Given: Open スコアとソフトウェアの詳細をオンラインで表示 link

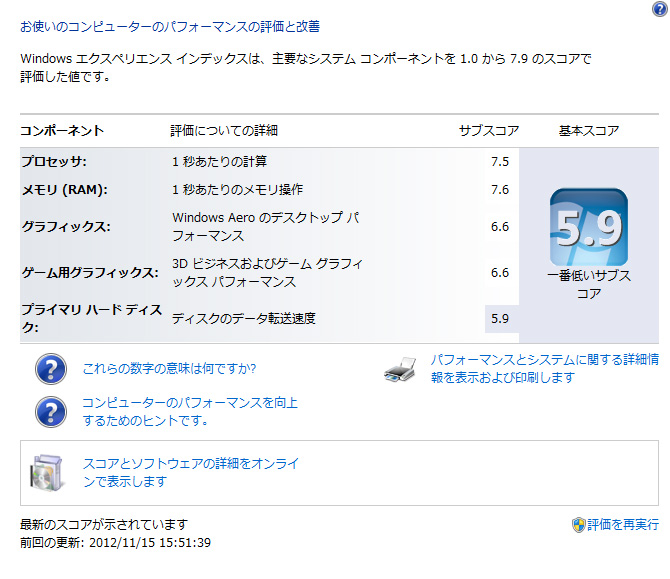Looking at the screenshot, I should click(x=191, y=472).
